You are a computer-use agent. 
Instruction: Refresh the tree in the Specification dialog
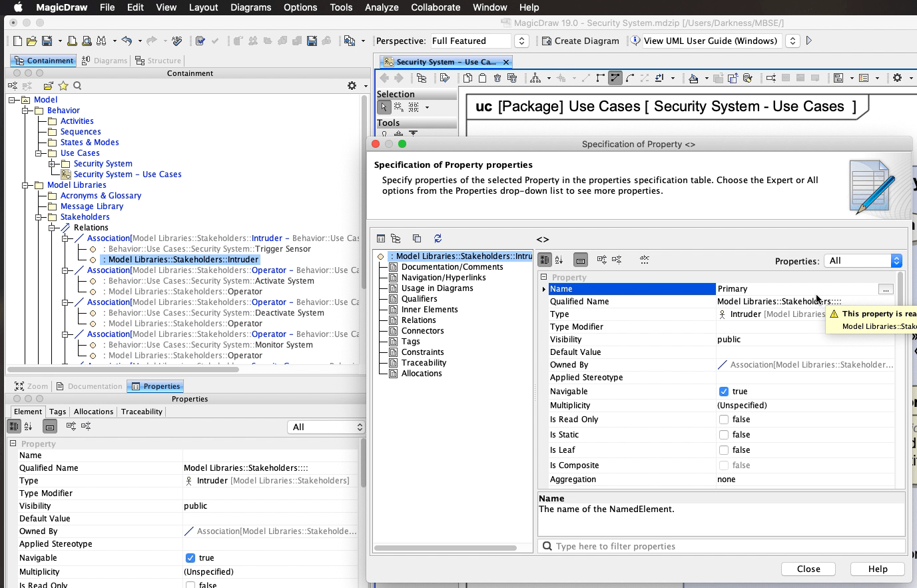click(438, 238)
